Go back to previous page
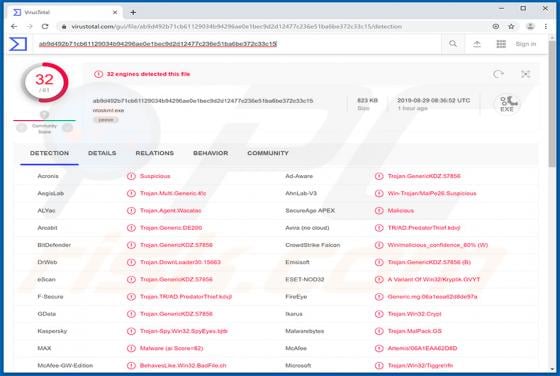The height and width of the screenshot is (376, 560). click(x=14, y=26)
